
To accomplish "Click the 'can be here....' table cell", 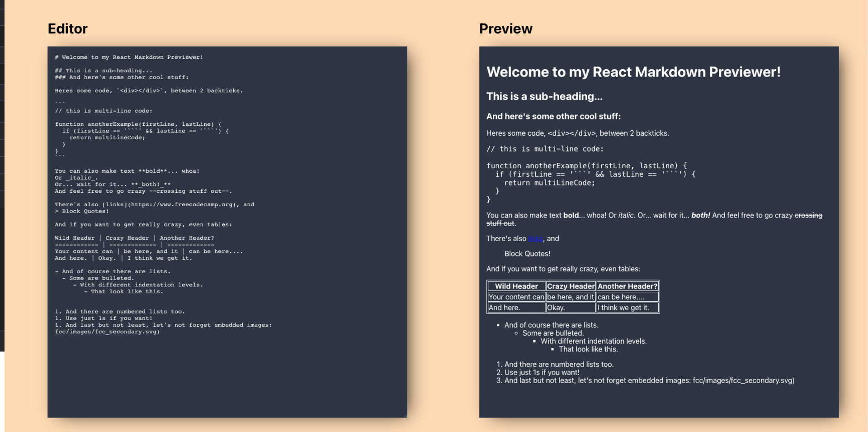I will (627, 297).
